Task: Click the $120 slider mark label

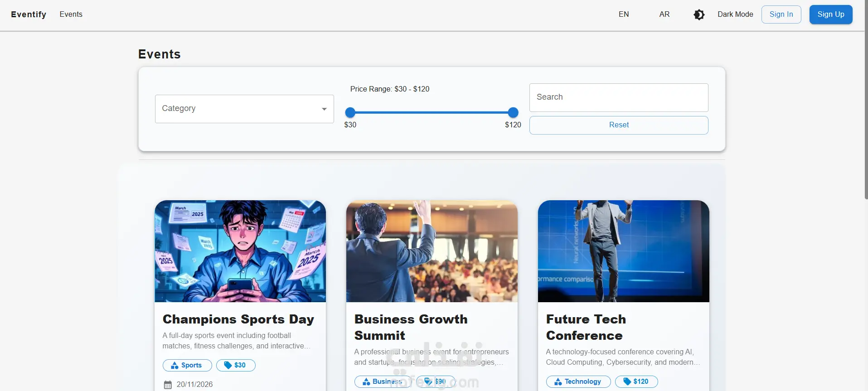Action: click(x=513, y=125)
